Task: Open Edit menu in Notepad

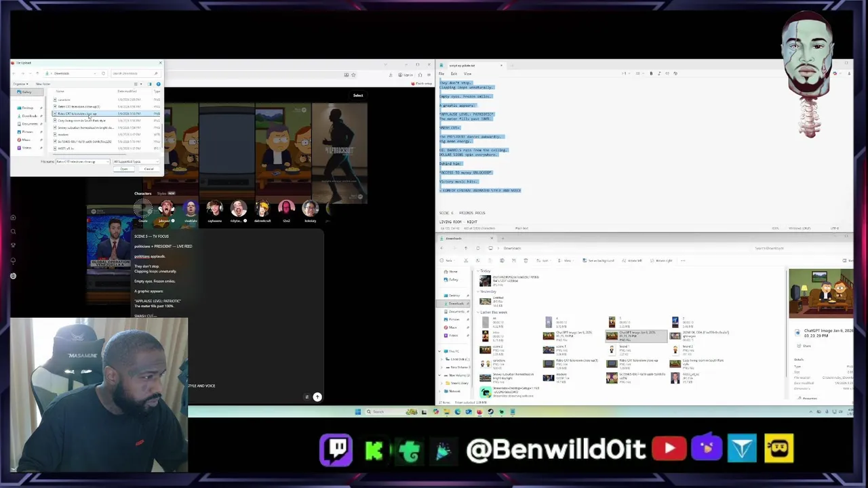Action: point(454,74)
